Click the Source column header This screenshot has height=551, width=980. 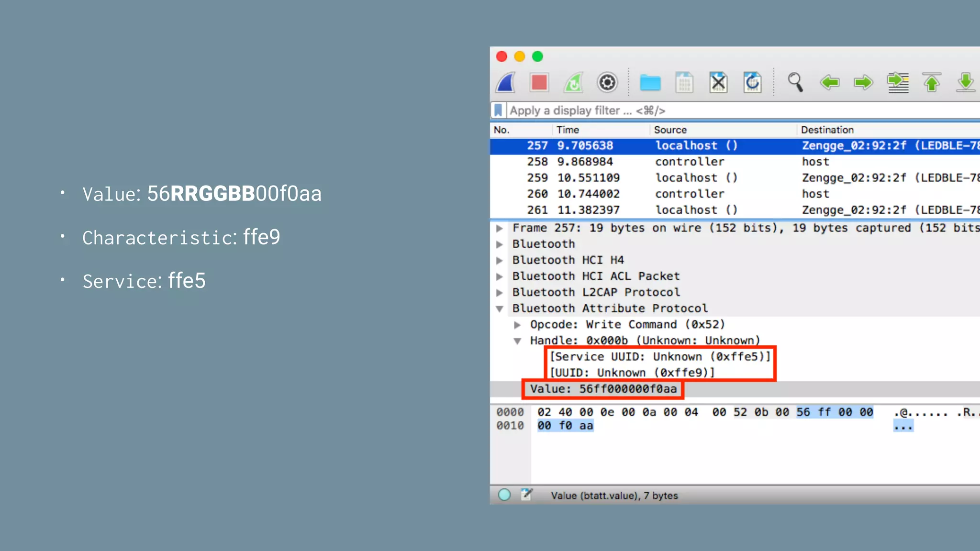tap(670, 130)
